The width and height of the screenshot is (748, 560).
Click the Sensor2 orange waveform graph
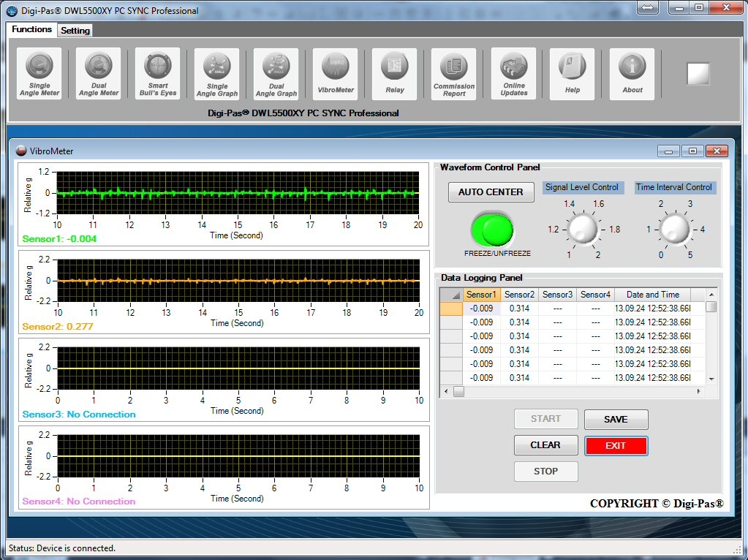238,281
